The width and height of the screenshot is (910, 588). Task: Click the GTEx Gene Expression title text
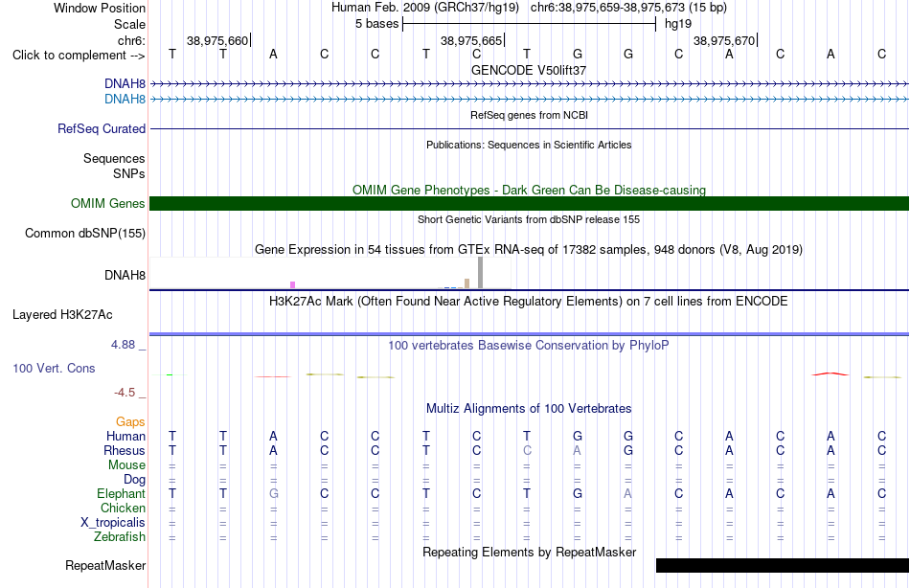click(x=529, y=250)
